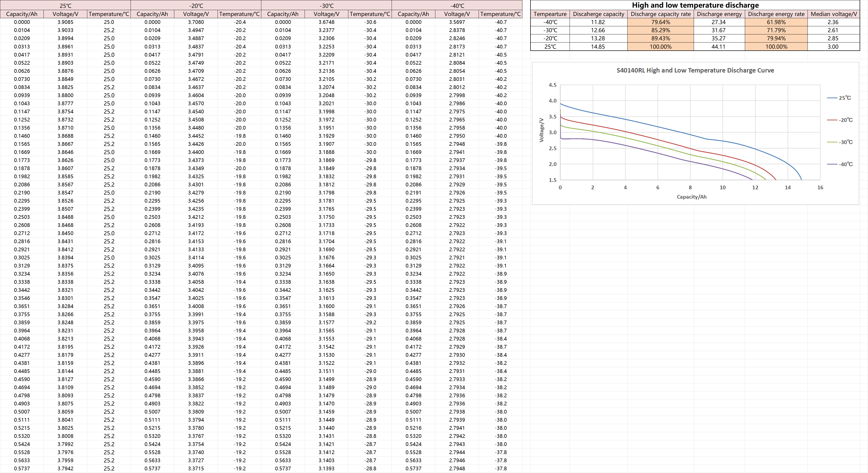The height and width of the screenshot is (473, 868).
Task: Click the Discharge energy column header
Action: coord(719,14)
